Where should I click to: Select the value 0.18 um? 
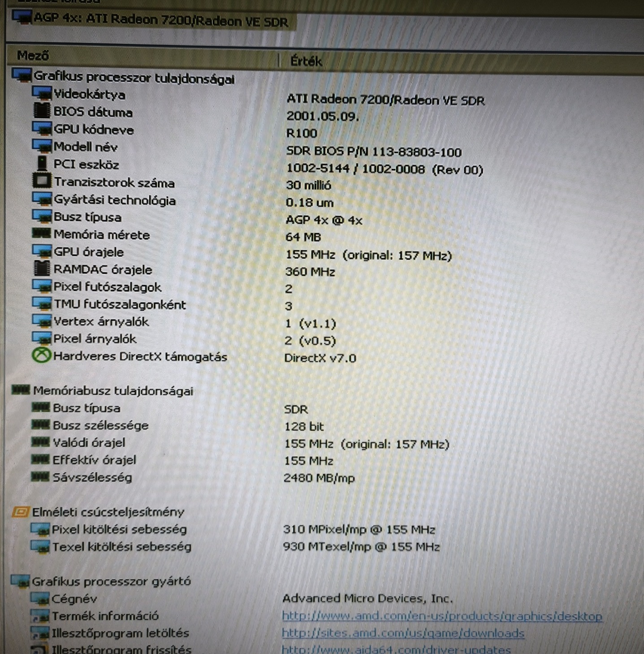310,203
